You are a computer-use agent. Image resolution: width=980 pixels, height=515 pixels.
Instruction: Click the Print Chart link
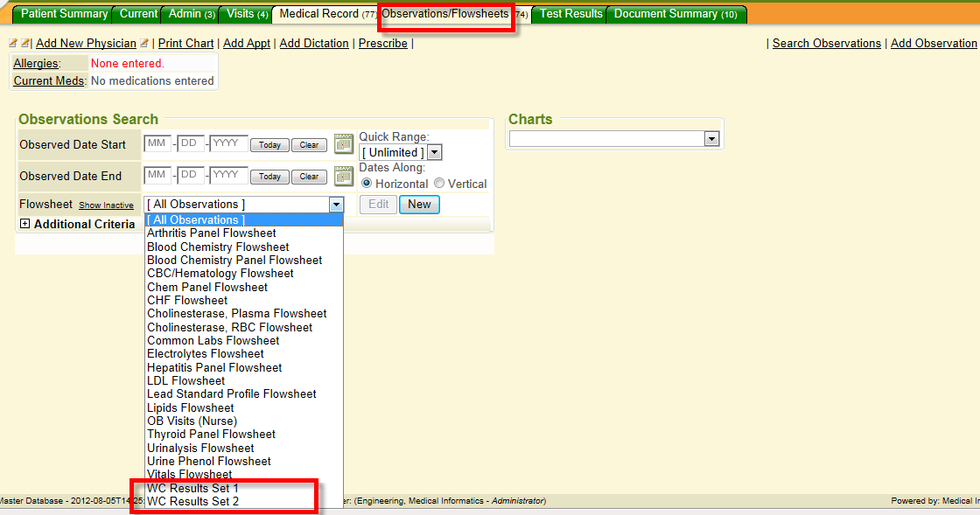pos(185,44)
